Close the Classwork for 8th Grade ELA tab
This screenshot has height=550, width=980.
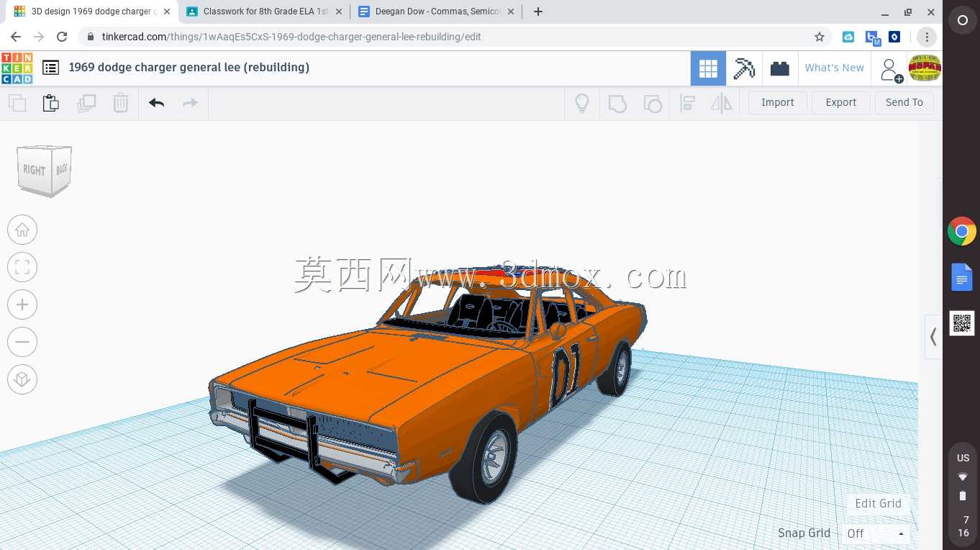[x=339, y=12]
